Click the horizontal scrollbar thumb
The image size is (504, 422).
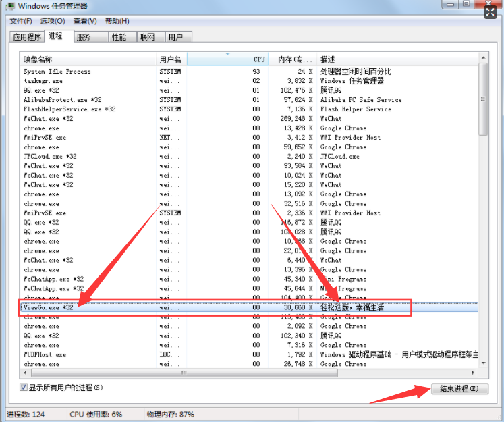coord(184,373)
